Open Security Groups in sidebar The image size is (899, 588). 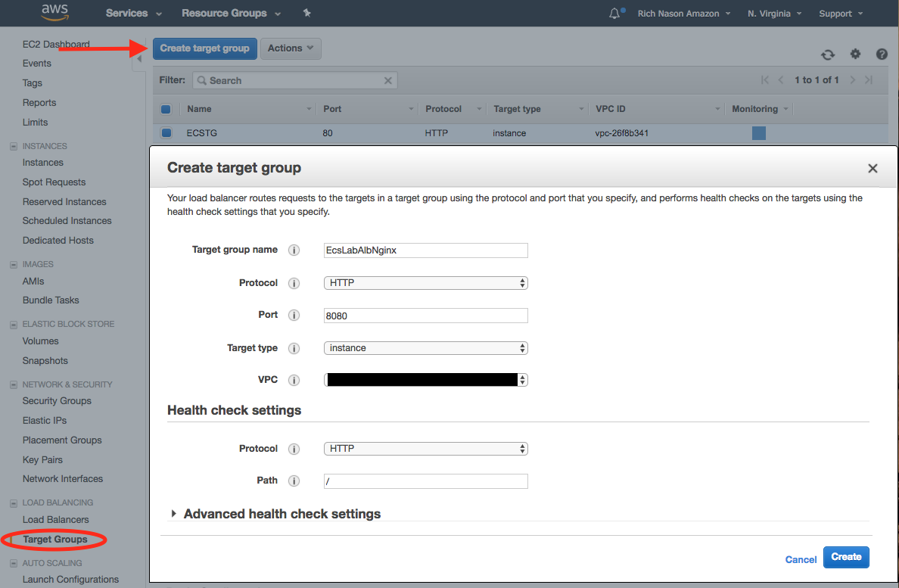coord(57,401)
